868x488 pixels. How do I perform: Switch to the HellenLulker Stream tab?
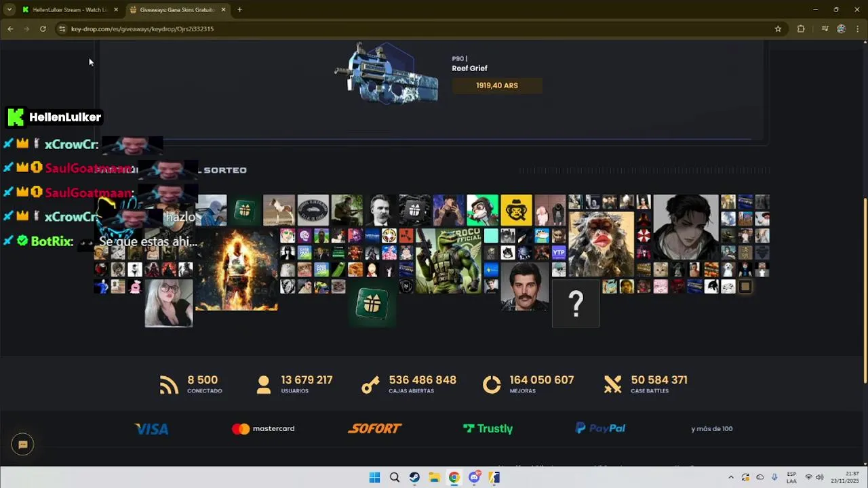(x=71, y=9)
